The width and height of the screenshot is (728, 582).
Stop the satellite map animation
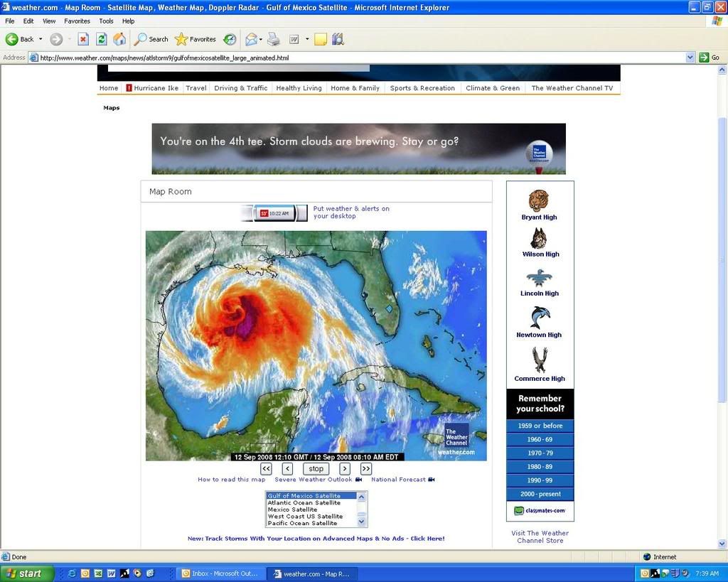(316, 469)
